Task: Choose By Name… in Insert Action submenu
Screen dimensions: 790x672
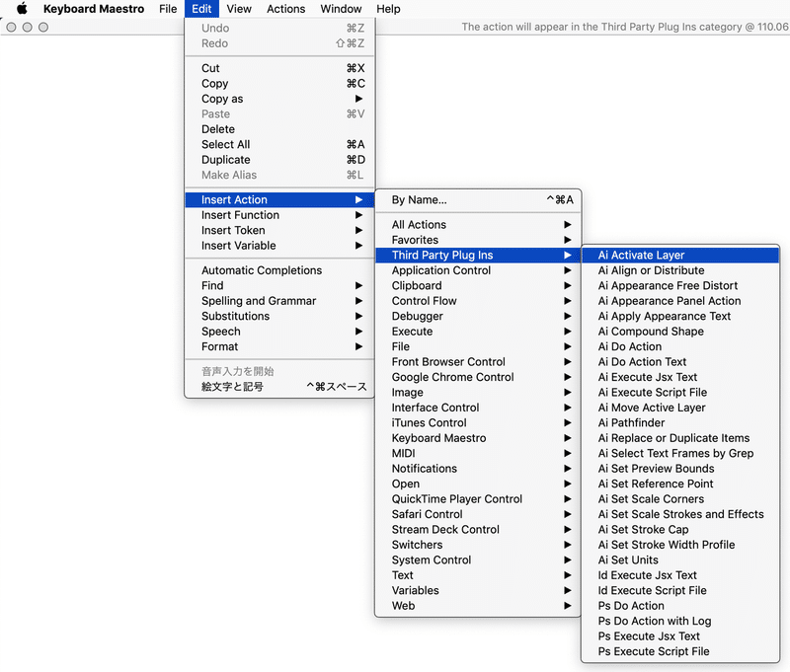Action: [x=478, y=200]
